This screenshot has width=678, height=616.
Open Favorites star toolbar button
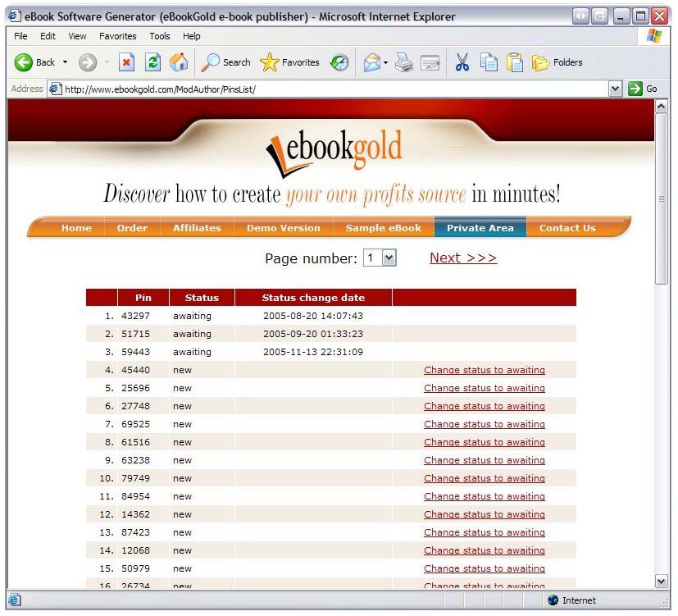[289, 62]
